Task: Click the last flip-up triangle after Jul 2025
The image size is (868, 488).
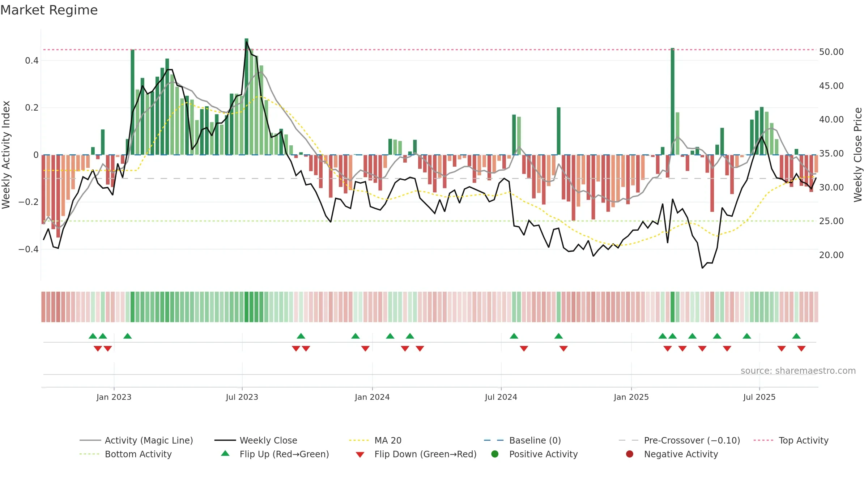Action: [796, 336]
